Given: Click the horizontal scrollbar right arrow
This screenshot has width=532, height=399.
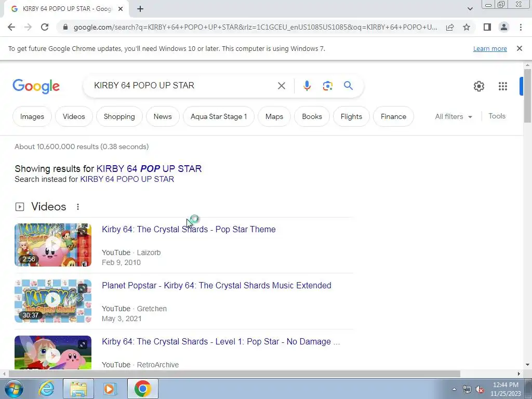Looking at the screenshot, I should click(x=519, y=374).
